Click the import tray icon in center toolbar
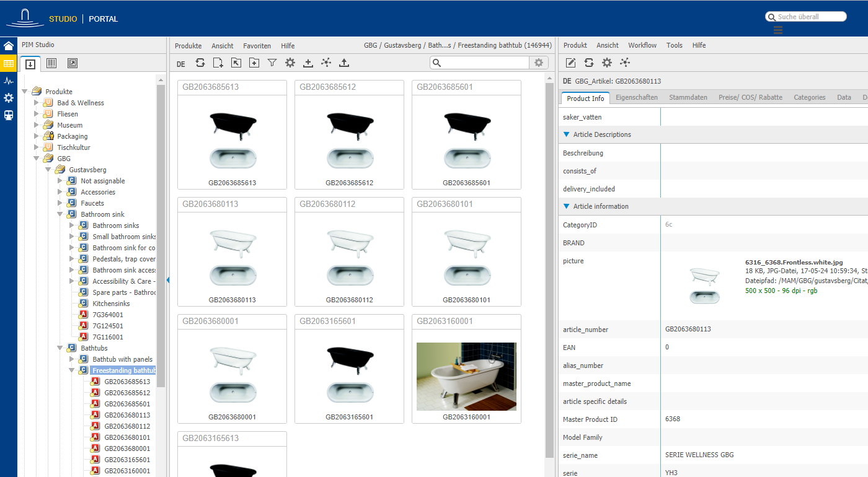868x477 pixels. pyautogui.click(x=308, y=63)
